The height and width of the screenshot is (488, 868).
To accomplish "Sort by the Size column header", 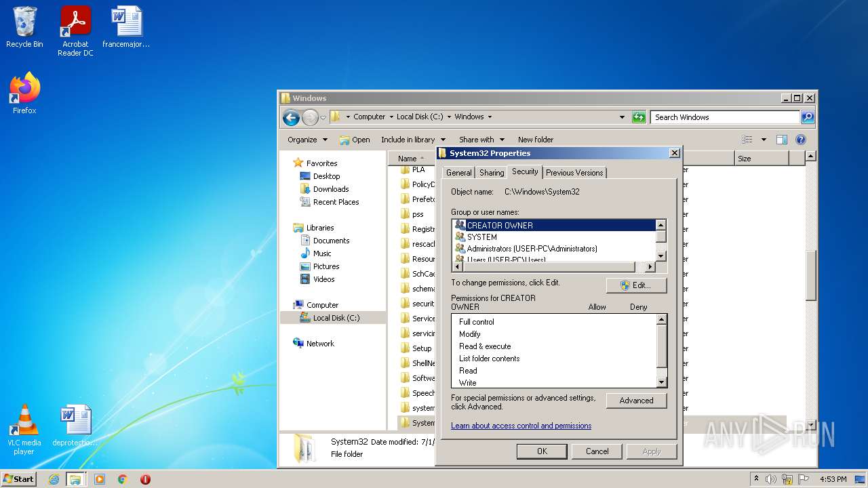I will click(762, 159).
